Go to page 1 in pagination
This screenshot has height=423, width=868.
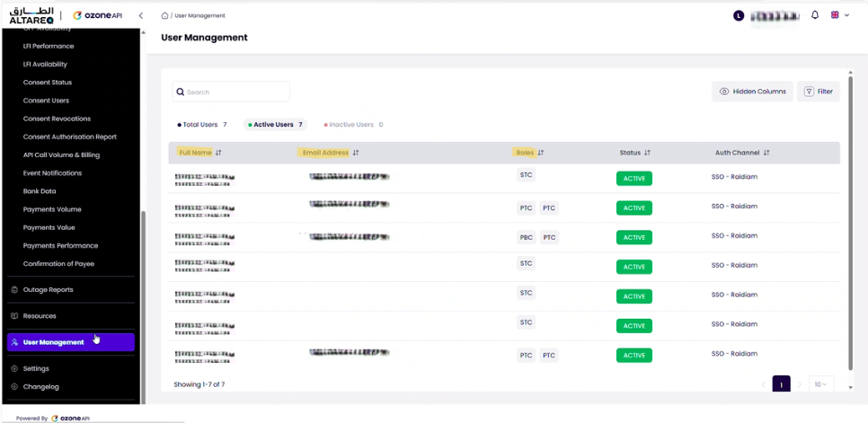tap(781, 384)
